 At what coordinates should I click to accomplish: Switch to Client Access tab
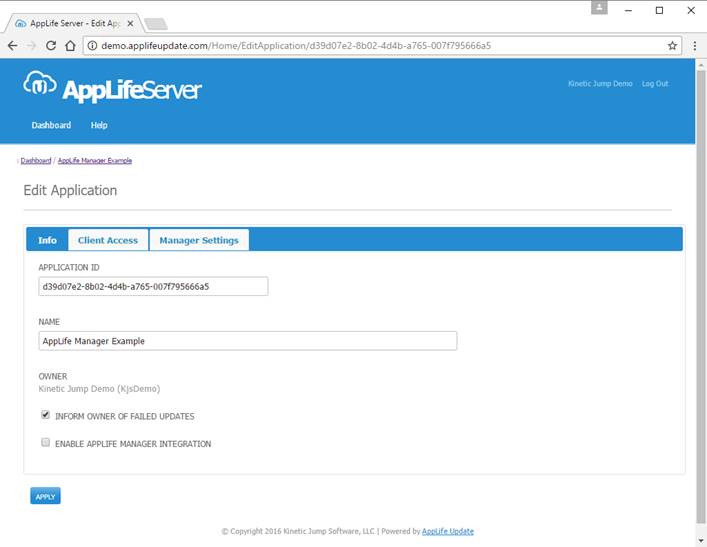[x=108, y=240]
